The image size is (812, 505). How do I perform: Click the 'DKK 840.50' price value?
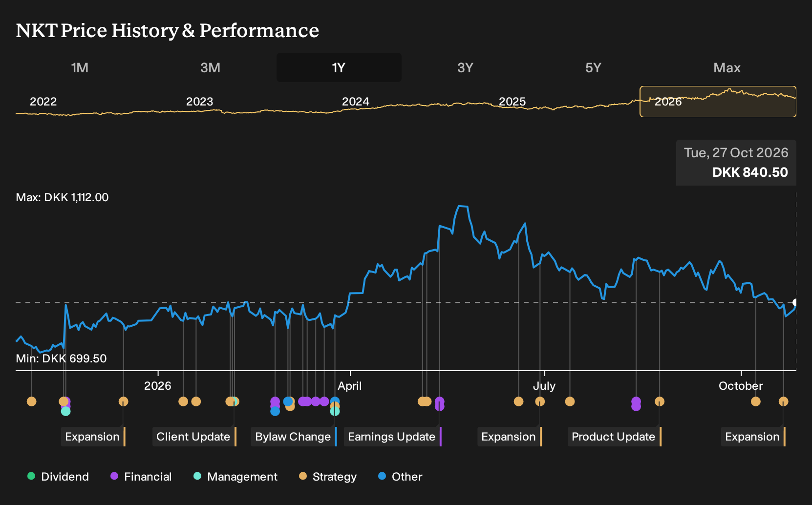click(750, 172)
